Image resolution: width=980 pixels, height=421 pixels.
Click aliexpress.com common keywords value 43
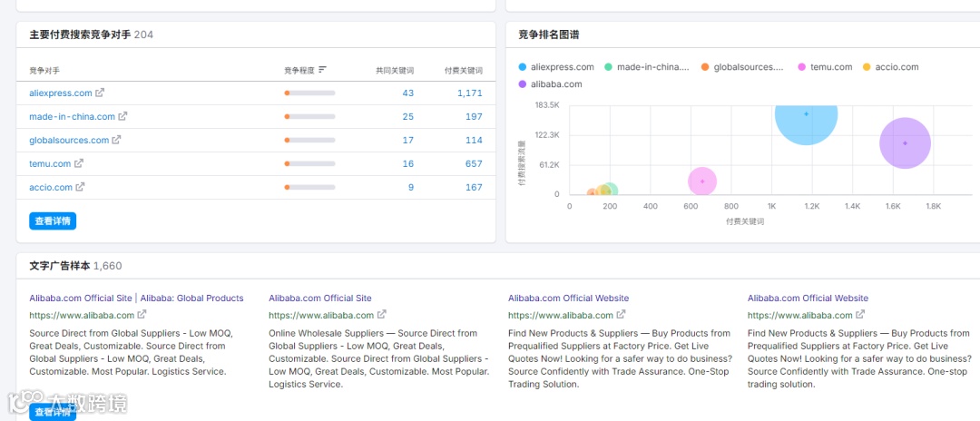408,93
